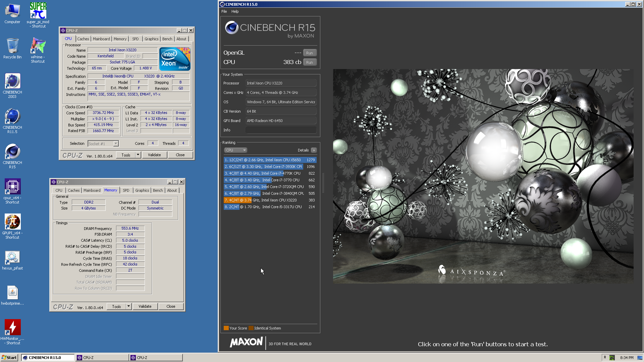Launch the wPrime shortcut icon
This screenshot has width=644, height=362.
(38, 50)
